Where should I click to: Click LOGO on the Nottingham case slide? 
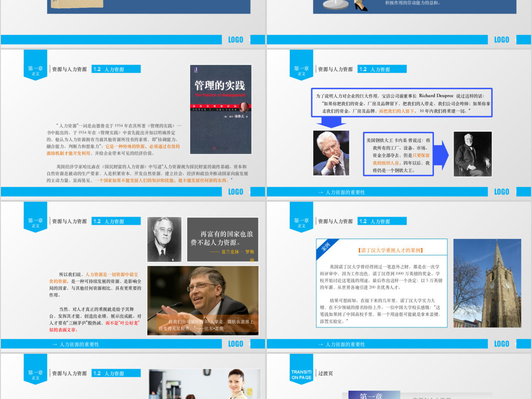point(501,344)
